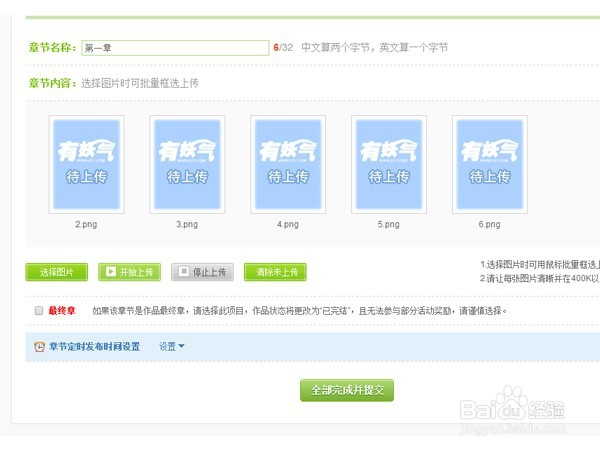Click the 3.png file name label

pos(187,224)
